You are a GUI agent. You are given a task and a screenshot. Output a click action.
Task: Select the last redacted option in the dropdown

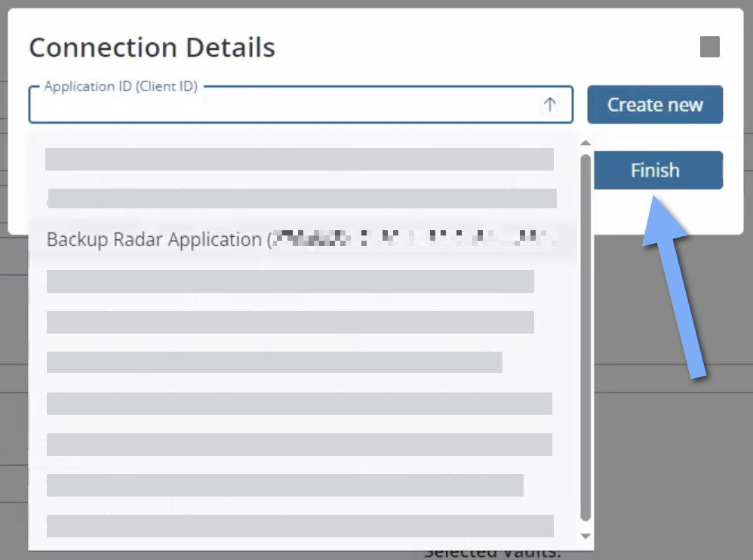(300, 525)
